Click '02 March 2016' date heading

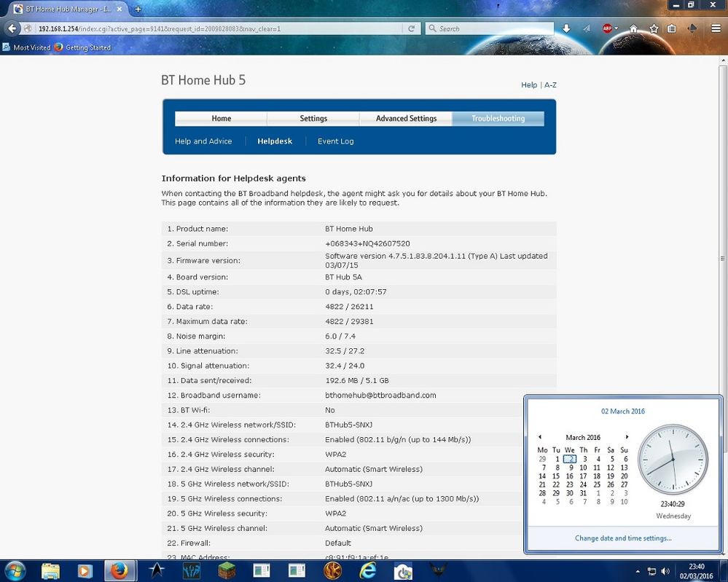pyautogui.click(x=623, y=412)
